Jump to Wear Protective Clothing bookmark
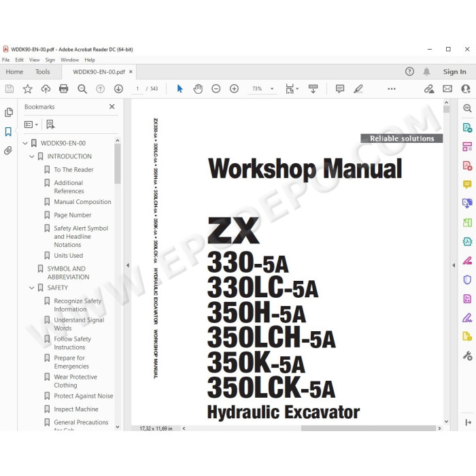Image resolution: width=476 pixels, height=476 pixels. [75, 381]
